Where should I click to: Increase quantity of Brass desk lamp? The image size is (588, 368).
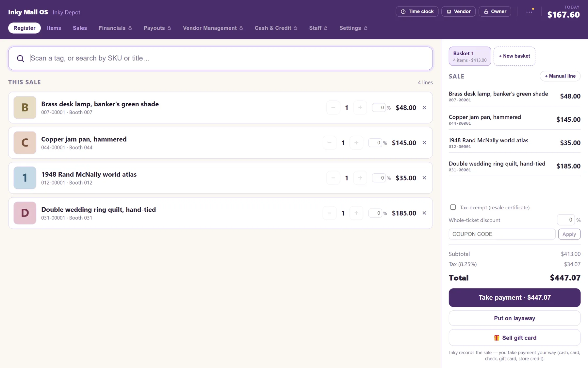(x=360, y=108)
